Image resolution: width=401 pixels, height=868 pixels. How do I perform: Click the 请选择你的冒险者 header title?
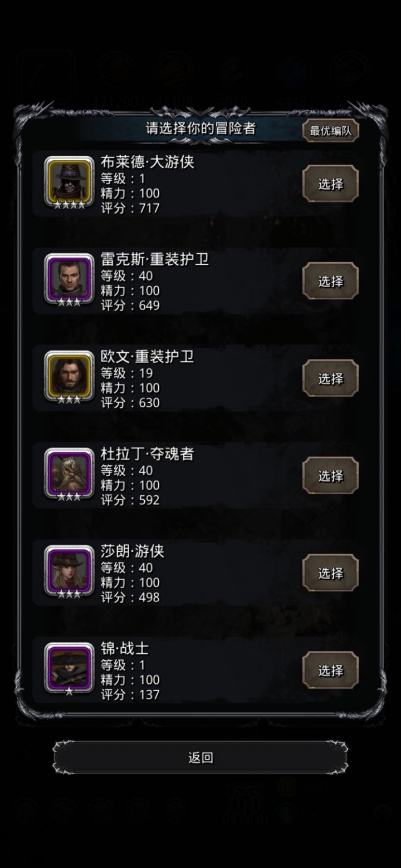pyautogui.click(x=201, y=129)
